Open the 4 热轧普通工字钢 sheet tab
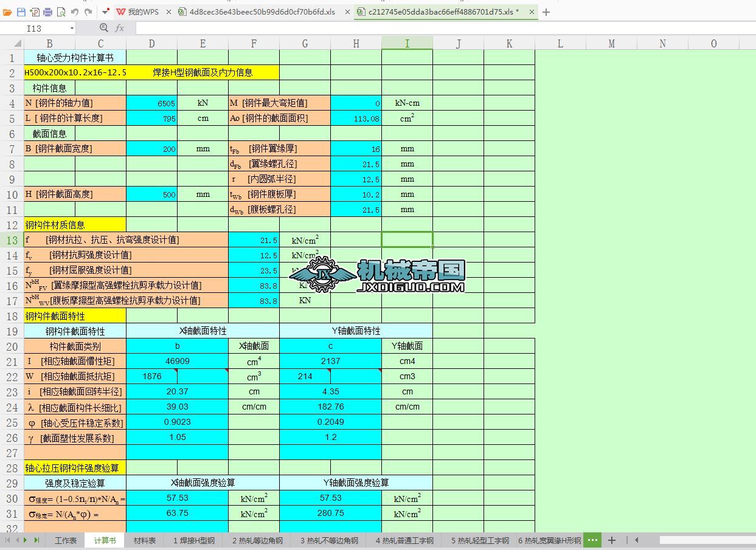The height and width of the screenshot is (550, 756). pos(404,540)
